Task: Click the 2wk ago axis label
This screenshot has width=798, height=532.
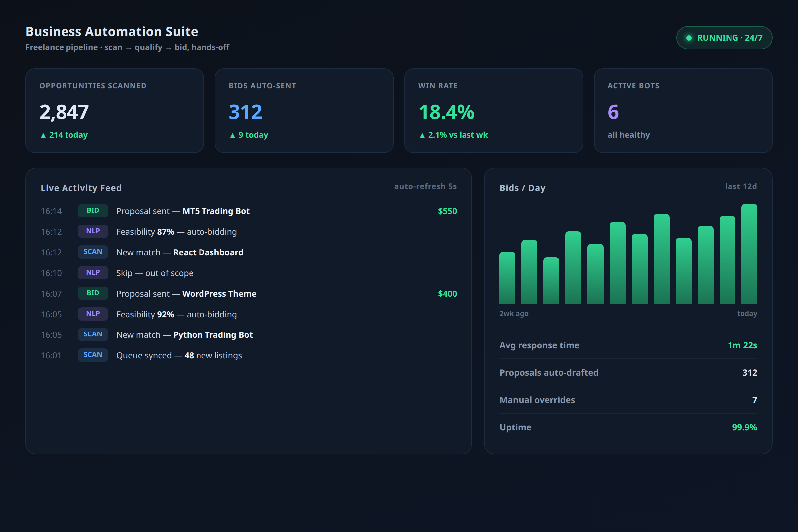Action: click(514, 314)
